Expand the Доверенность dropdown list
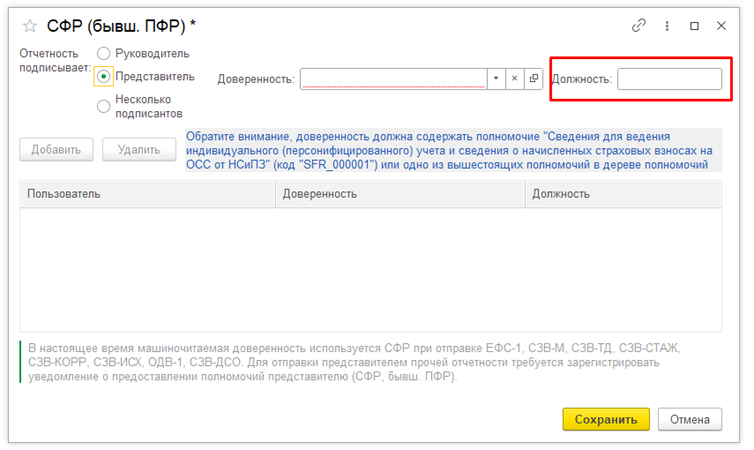The width and height of the screenshot is (754, 450). tap(495, 79)
